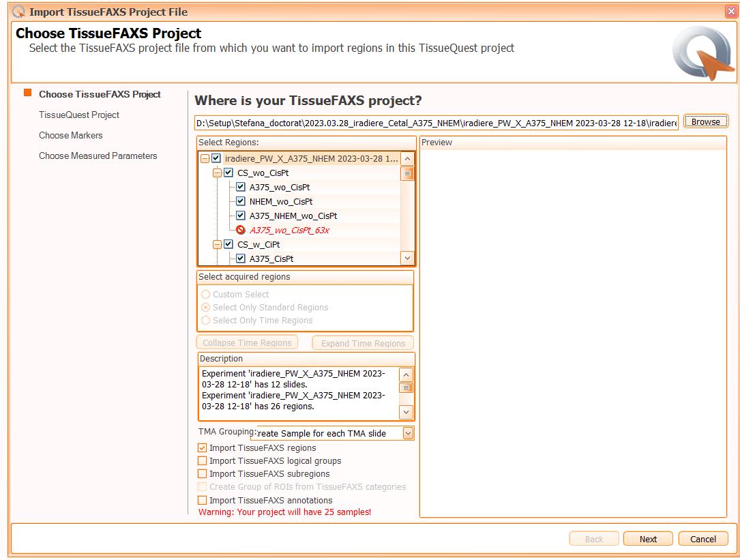740x560 pixels.
Task: Click the regions list scroll down arrow
Action: (407, 258)
